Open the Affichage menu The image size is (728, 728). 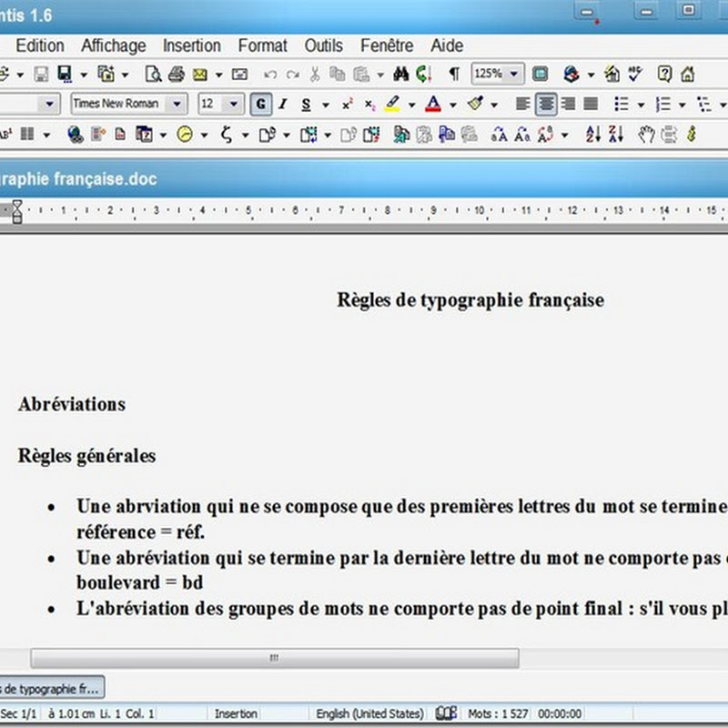(x=113, y=45)
